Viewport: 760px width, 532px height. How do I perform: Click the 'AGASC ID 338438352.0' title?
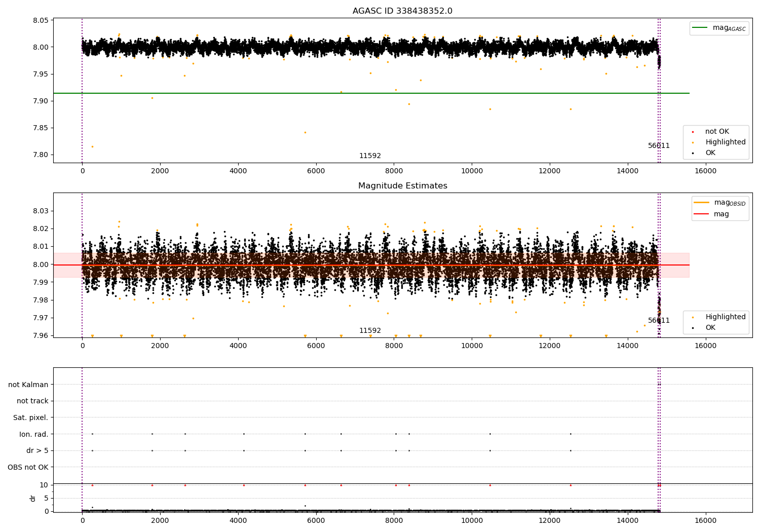coord(402,11)
